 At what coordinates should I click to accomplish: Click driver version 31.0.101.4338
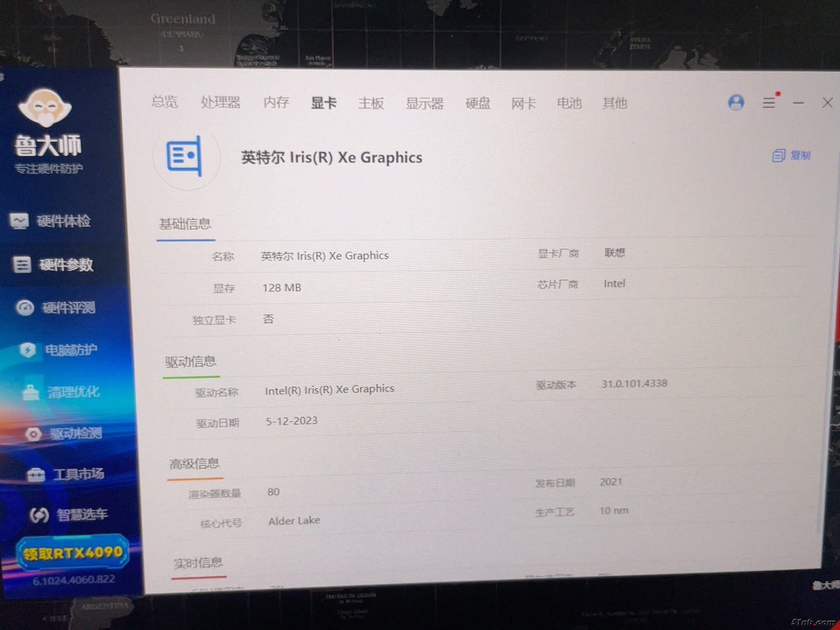[634, 384]
